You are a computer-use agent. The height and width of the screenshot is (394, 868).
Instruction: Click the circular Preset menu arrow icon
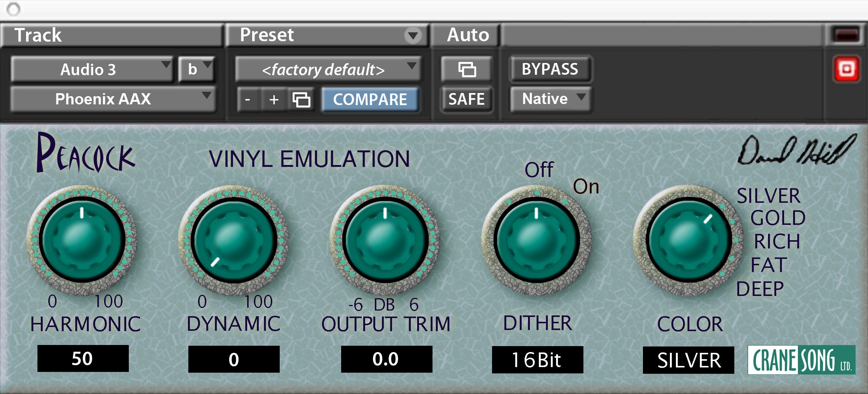click(413, 36)
